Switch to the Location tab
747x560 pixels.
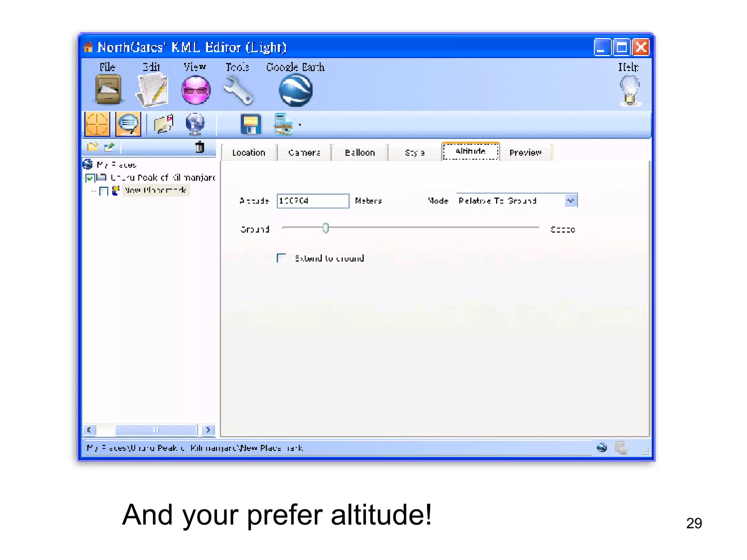[249, 152]
